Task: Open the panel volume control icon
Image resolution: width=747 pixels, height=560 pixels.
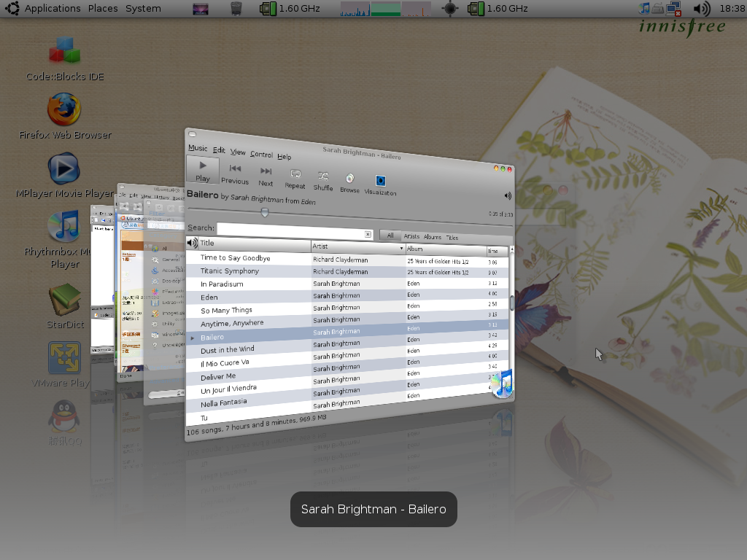Action: pos(701,8)
